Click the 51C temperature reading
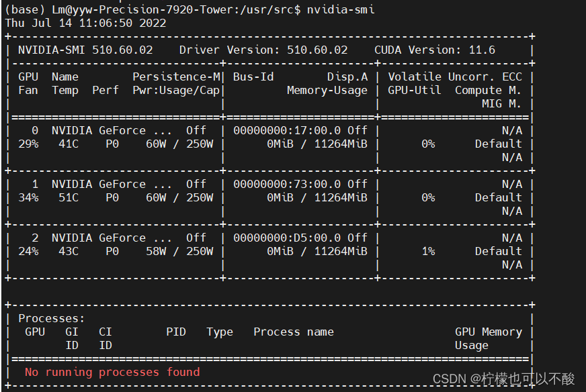Image resolution: width=586 pixels, height=392 pixels. (69, 197)
